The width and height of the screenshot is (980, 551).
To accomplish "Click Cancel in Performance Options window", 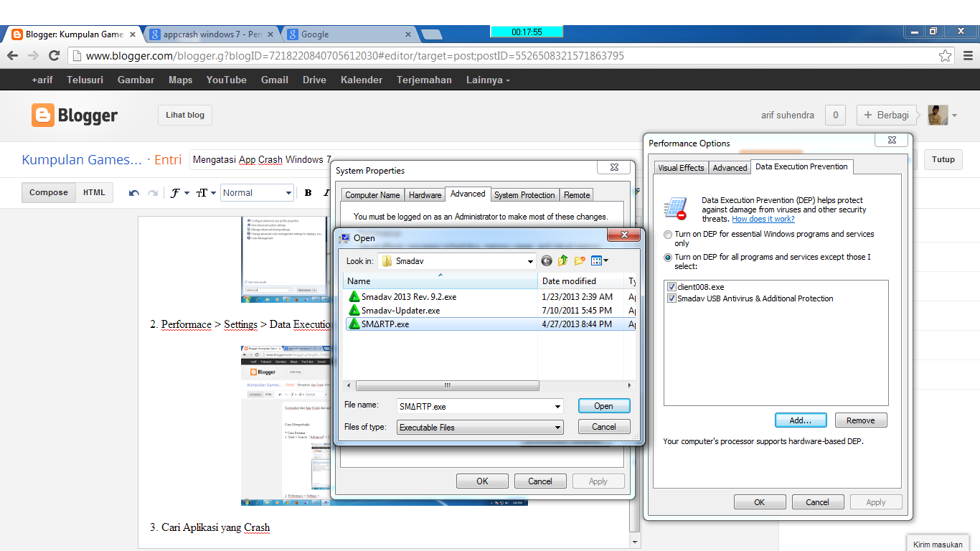I will (818, 502).
